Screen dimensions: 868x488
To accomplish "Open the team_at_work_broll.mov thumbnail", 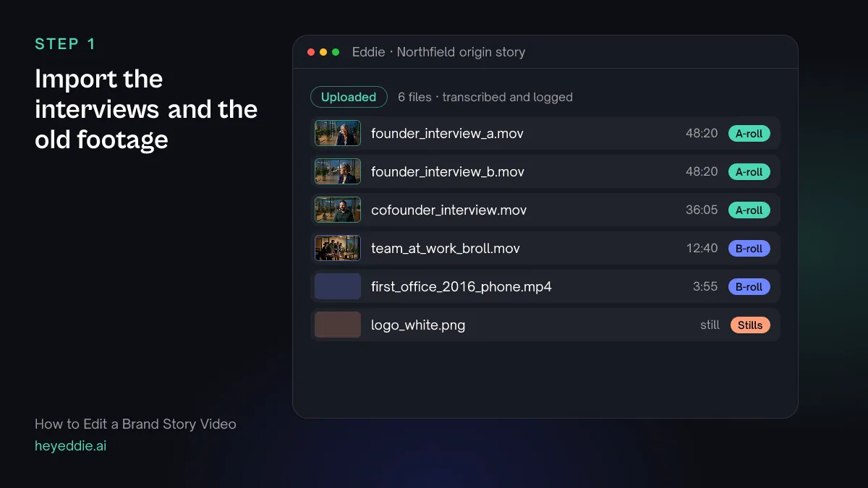I will click(x=338, y=248).
